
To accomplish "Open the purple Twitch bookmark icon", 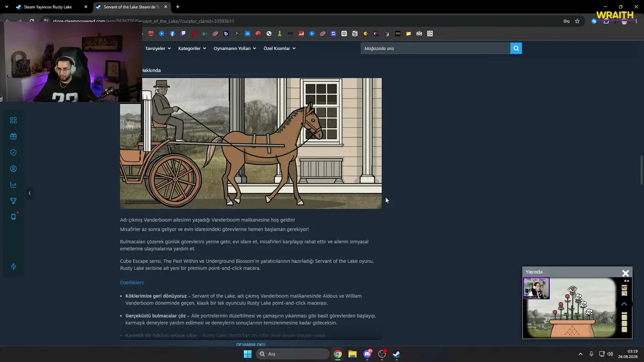I will click(x=183, y=34).
